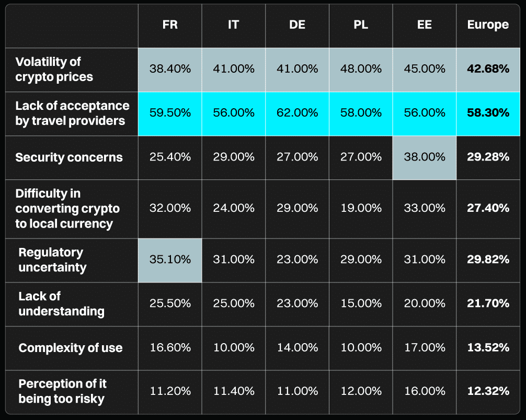Select Perception of it being too risky label

(62, 392)
